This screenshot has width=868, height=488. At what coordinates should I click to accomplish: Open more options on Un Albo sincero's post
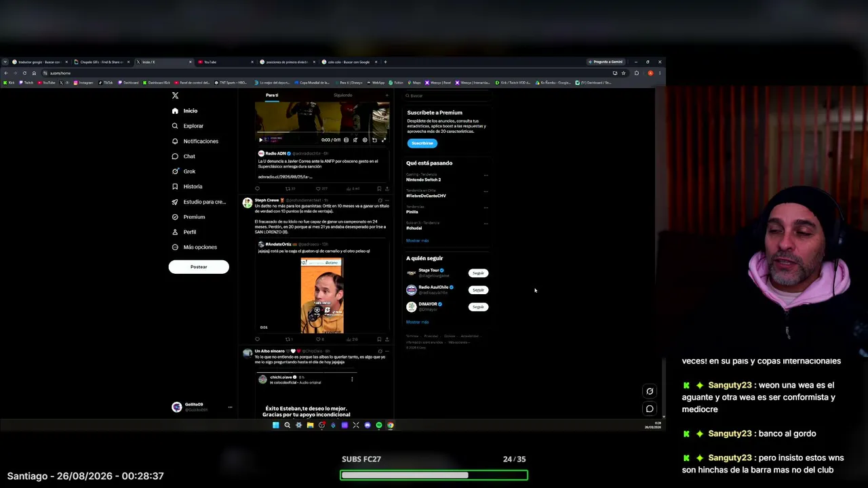[x=387, y=351]
